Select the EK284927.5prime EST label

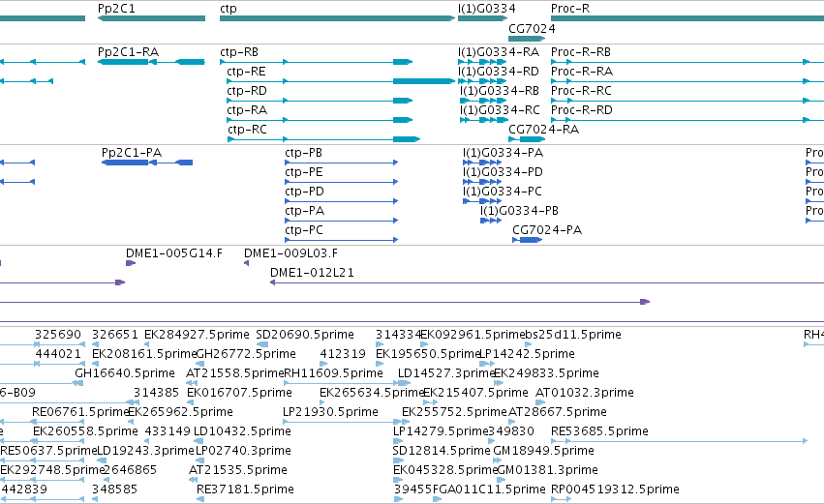tap(197, 335)
